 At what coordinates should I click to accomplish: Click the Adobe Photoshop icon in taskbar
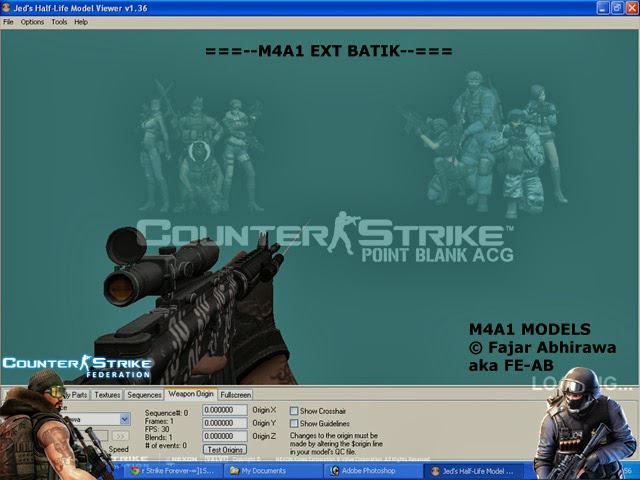(334, 471)
